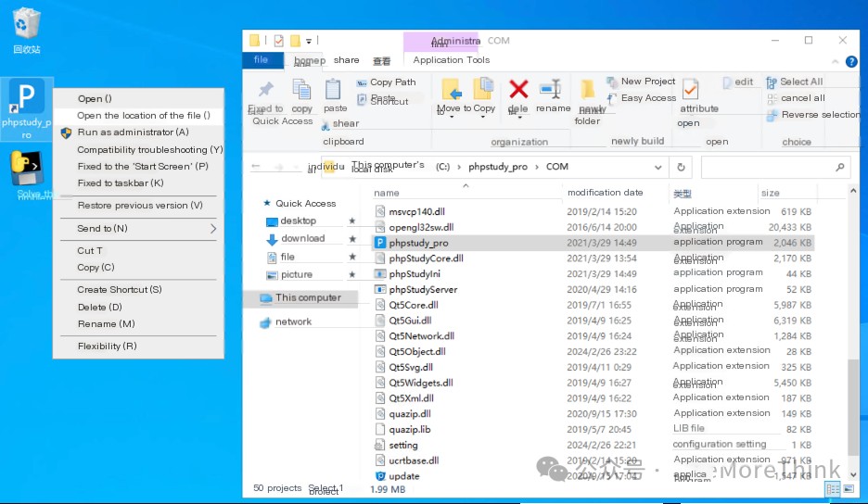Click the blue help question mark icon

click(x=851, y=61)
